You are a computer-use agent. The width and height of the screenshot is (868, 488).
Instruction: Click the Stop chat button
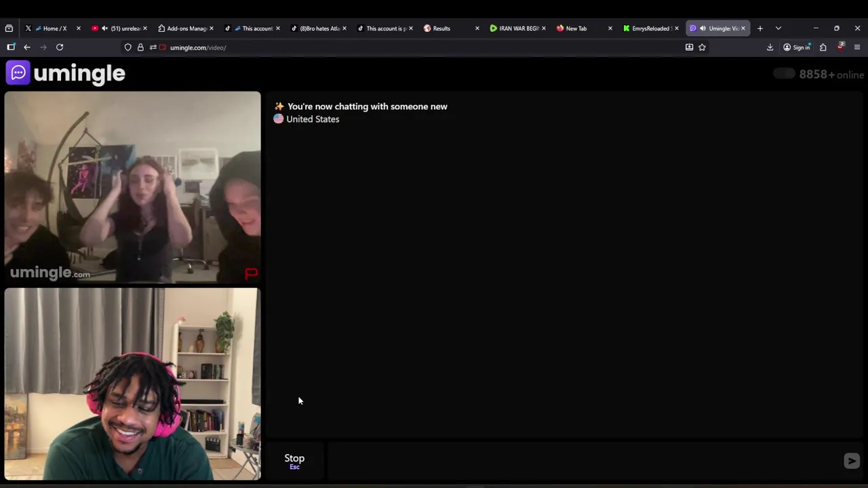(x=294, y=461)
